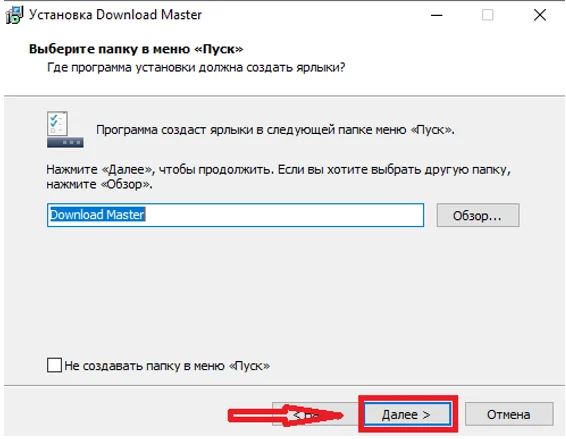Click the checklist wizard icon beside description
The image size is (566, 439).
65,129
